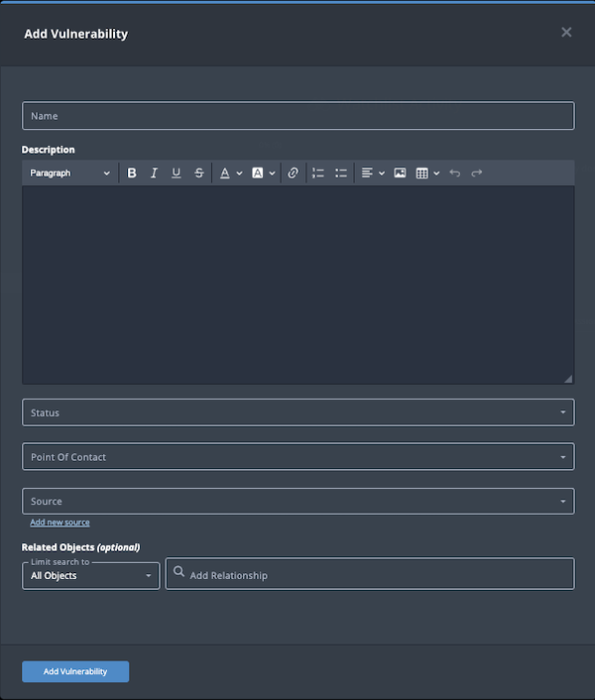Click the insert table icon
The image size is (595, 700).
click(x=421, y=173)
